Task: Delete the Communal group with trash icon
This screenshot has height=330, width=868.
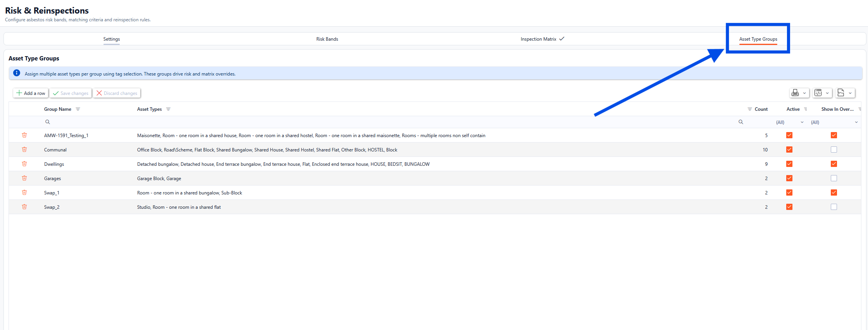Action: coord(24,150)
